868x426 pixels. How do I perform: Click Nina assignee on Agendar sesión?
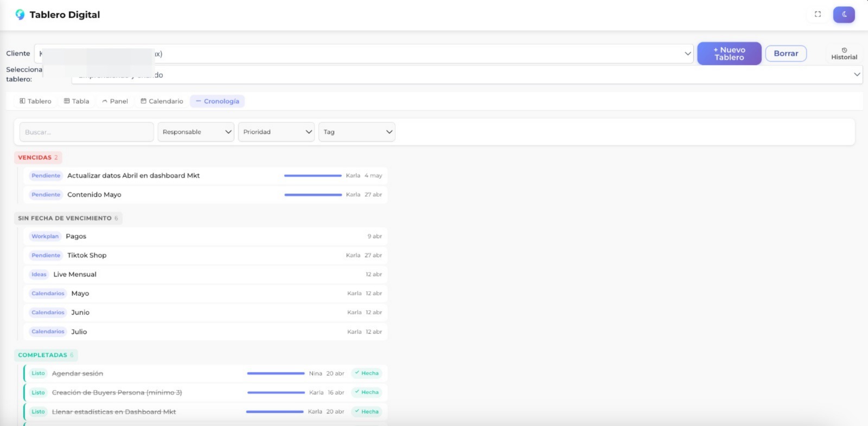tap(316, 373)
